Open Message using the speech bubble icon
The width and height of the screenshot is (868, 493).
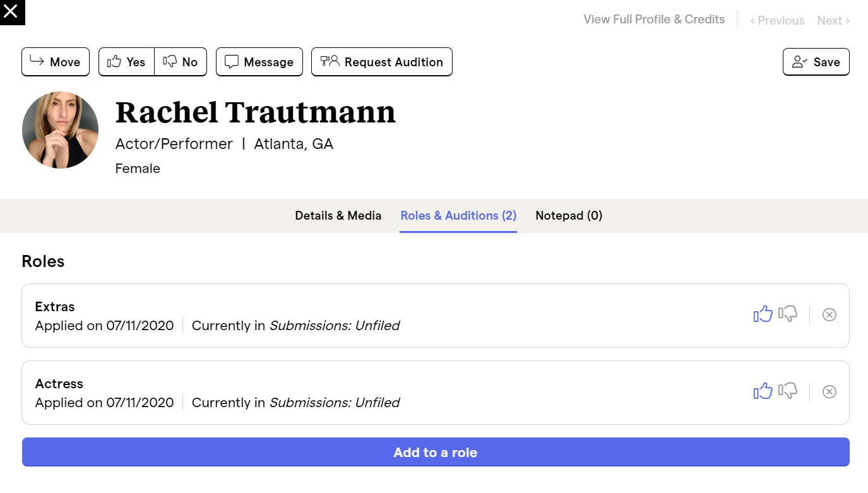232,61
